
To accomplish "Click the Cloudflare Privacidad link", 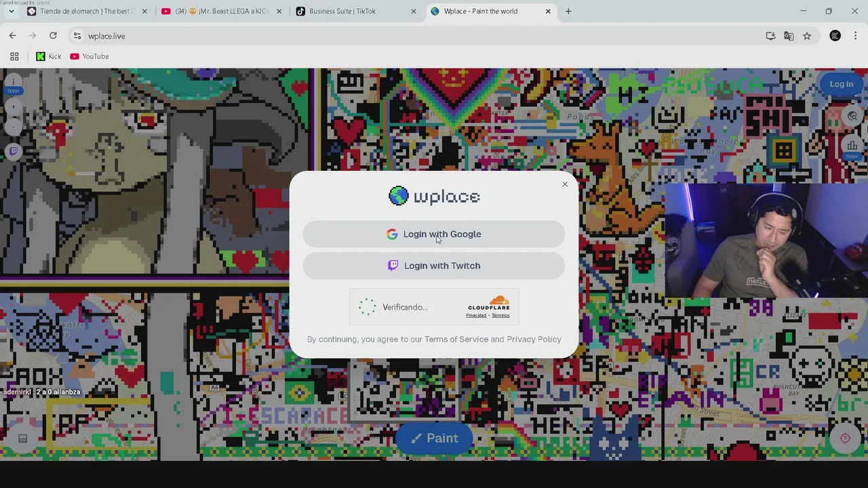I will pyautogui.click(x=476, y=315).
